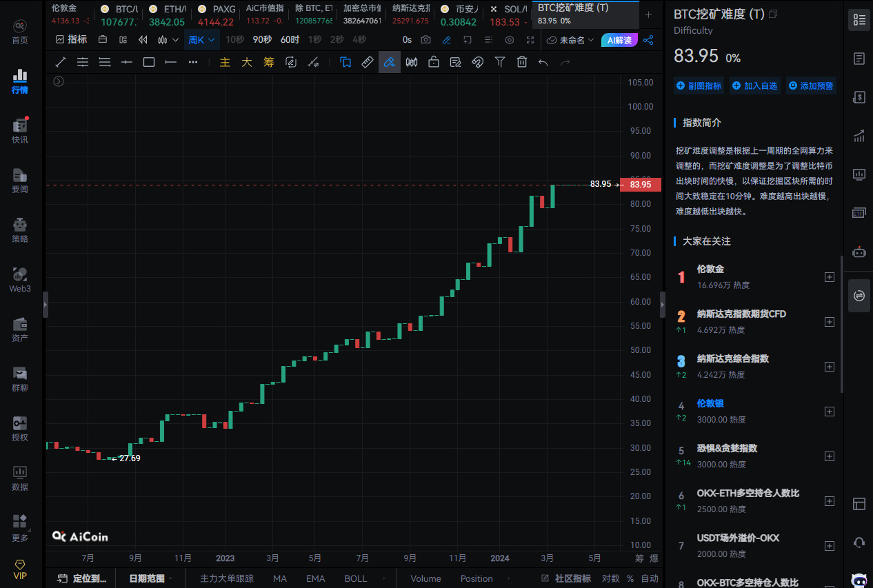The height and width of the screenshot is (588, 873).
Task: Click the ruler measurement tool
Action: (368, 62)
